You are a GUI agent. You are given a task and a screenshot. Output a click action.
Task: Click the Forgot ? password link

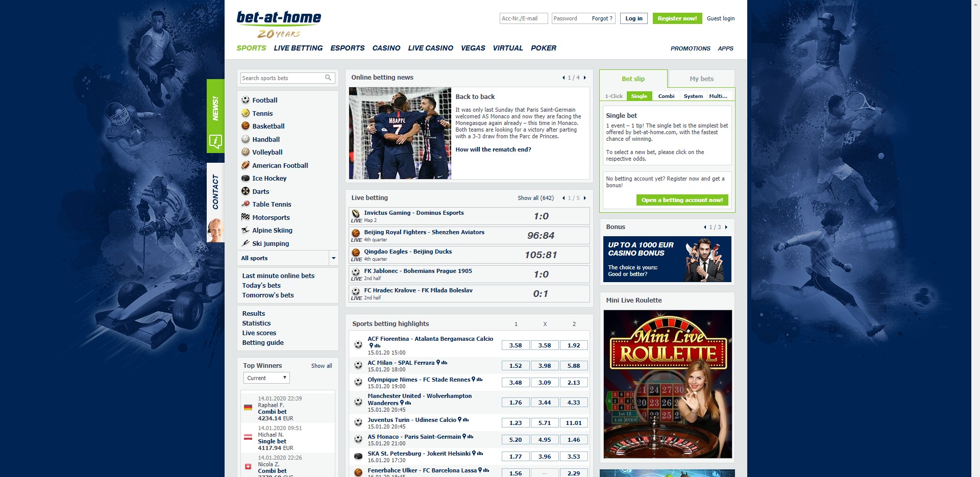(602, 18)
